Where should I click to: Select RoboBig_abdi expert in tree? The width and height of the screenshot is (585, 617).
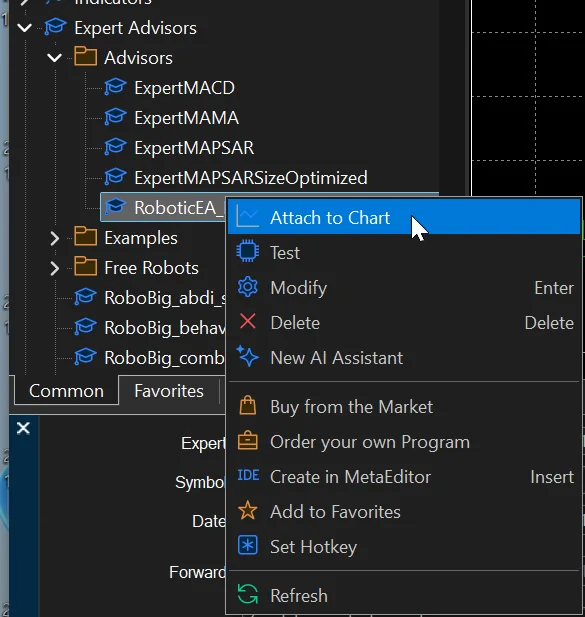click(x=165, y=298)
